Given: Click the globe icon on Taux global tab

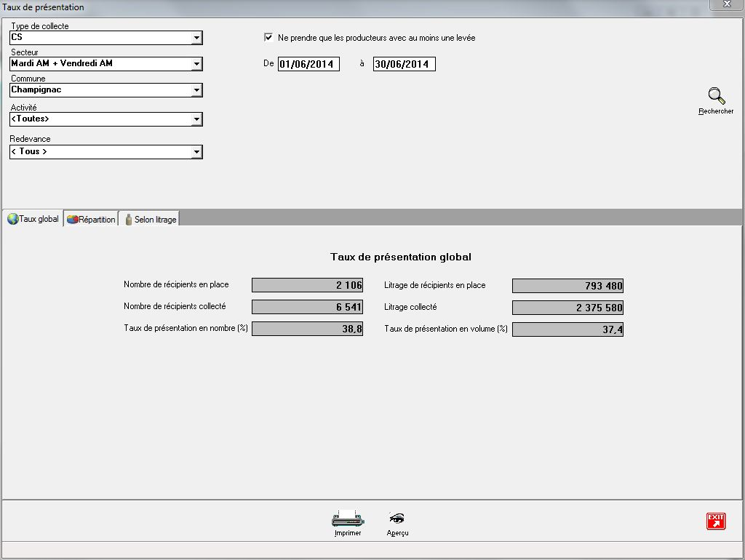Looking at the screenshot, I should tap(12, 219).
